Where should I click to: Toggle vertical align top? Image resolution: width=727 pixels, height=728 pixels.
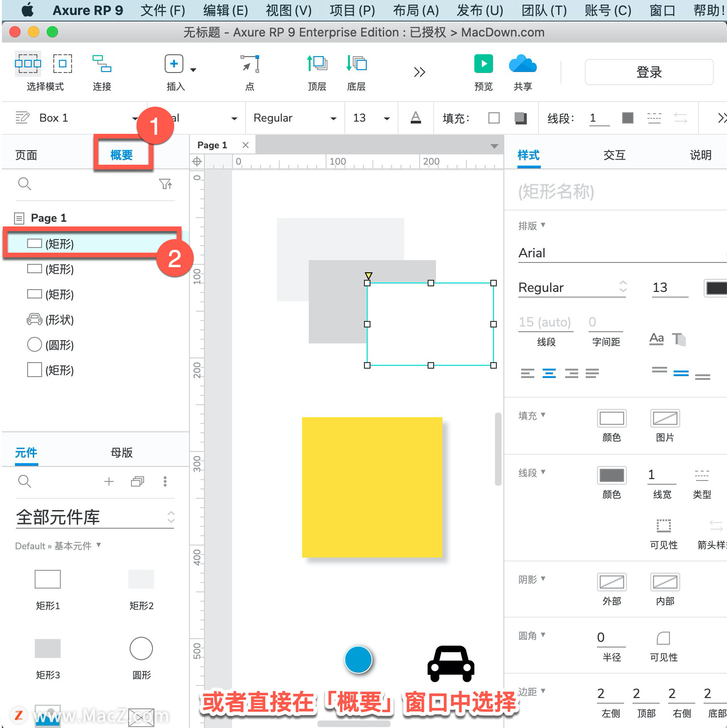click(660, 370)
